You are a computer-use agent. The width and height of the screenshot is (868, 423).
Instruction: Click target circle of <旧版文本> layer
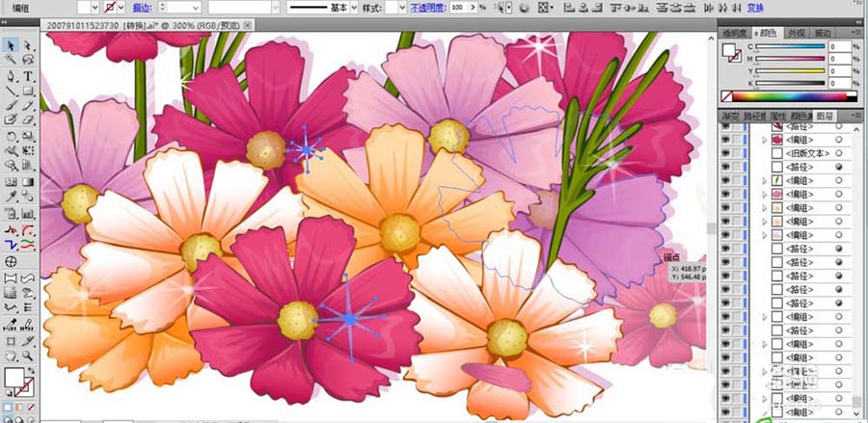(839, 153)
